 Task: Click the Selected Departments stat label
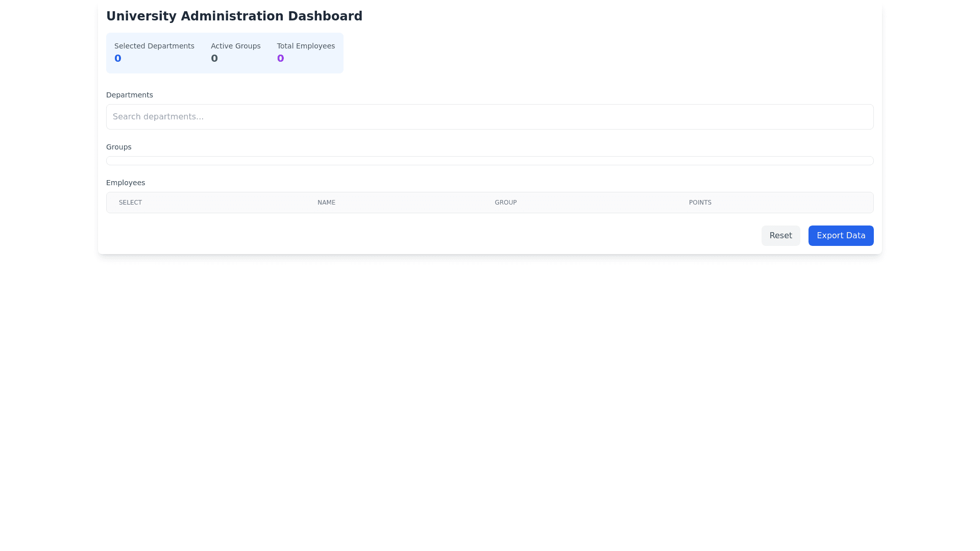[x=154, y=46]
